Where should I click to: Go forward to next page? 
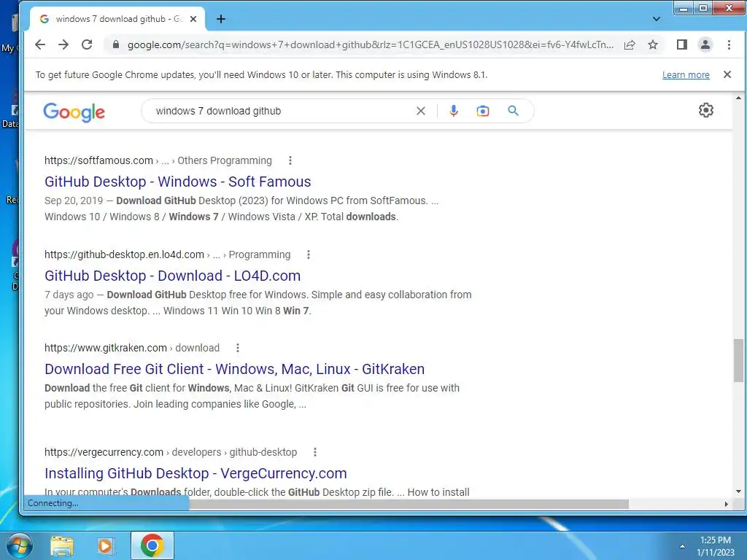click(63, 44)
